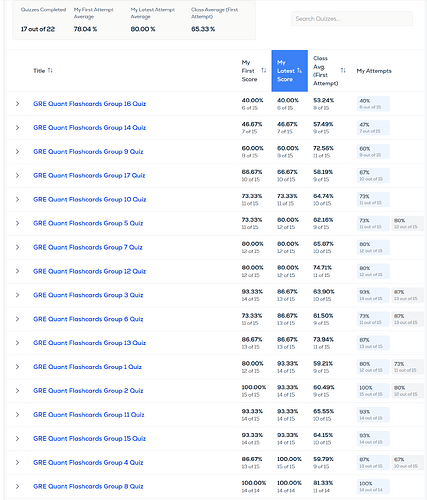This screenshot has height=500, width=427.
Task: Sort by My First Score arrows
Action: pos(264,70)
